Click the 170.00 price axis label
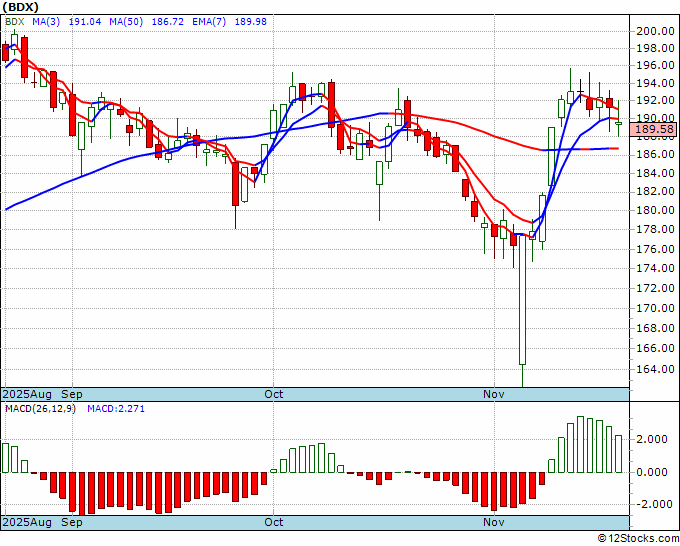 click(x=655, y=308)
